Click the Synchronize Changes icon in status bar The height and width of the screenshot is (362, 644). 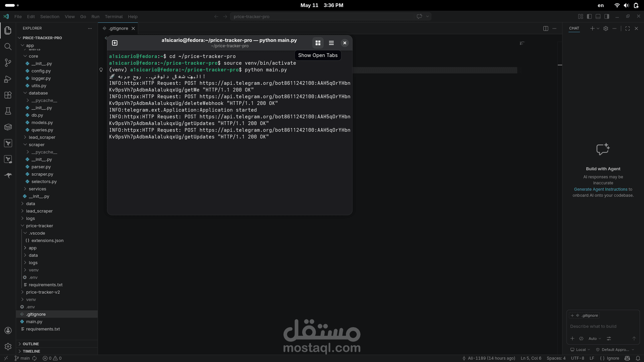pos(35,358)
